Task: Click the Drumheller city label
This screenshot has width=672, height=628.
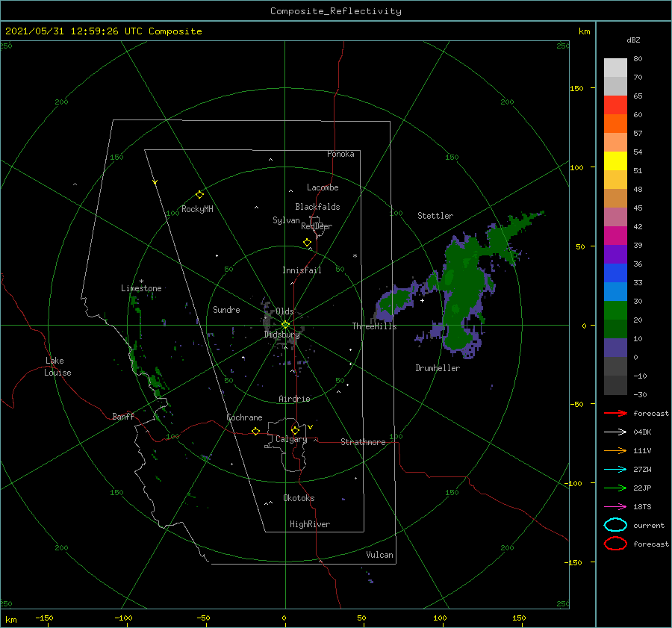Action: coord(438,368)
